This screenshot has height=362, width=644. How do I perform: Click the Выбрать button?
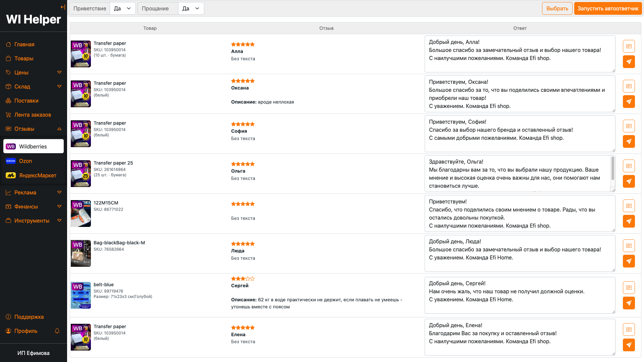tap(557, 8)
